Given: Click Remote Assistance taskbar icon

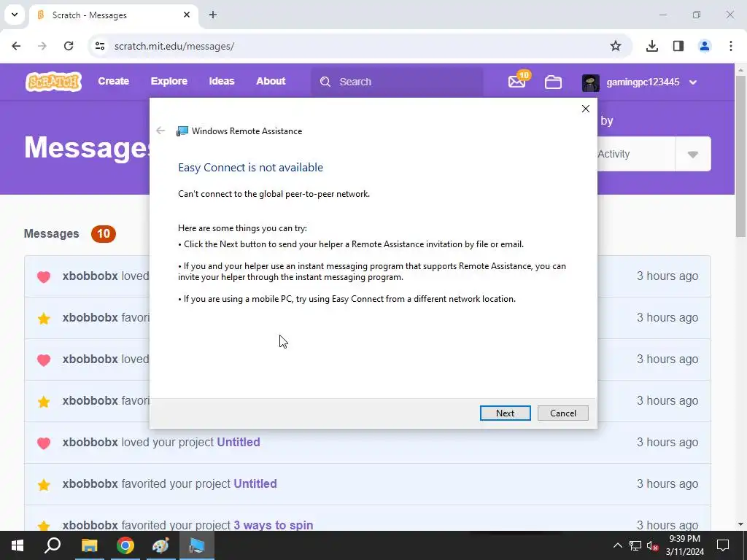Looking at the screenshot, I should tap(197, 545).
